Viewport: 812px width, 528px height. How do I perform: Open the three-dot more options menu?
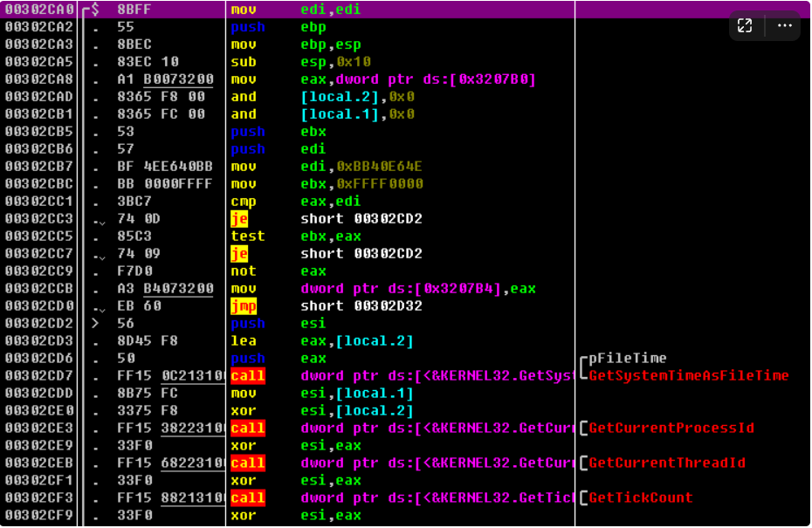coord(784,26)
